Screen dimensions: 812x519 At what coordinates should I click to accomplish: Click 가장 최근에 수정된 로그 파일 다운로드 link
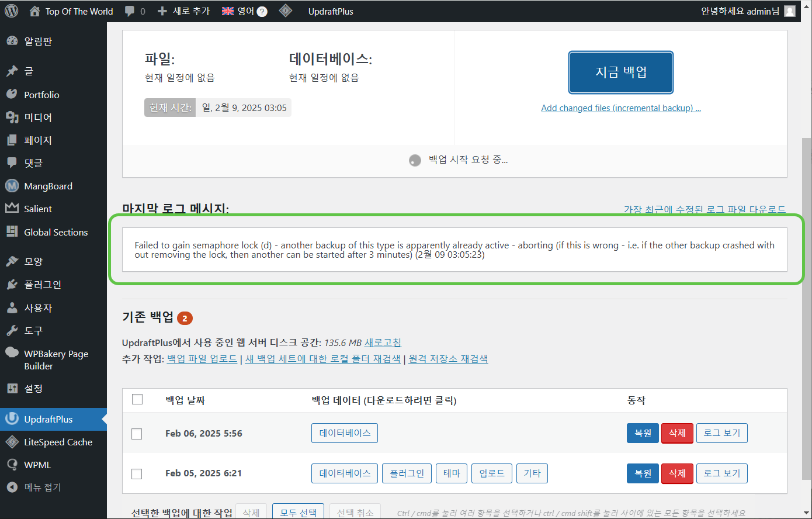tap(705, 209)
